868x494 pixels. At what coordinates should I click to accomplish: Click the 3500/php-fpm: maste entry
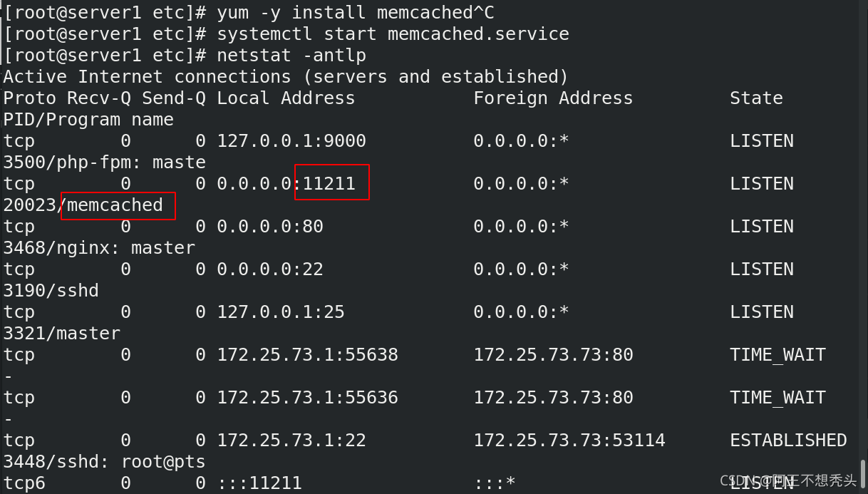tap(105, 163)
